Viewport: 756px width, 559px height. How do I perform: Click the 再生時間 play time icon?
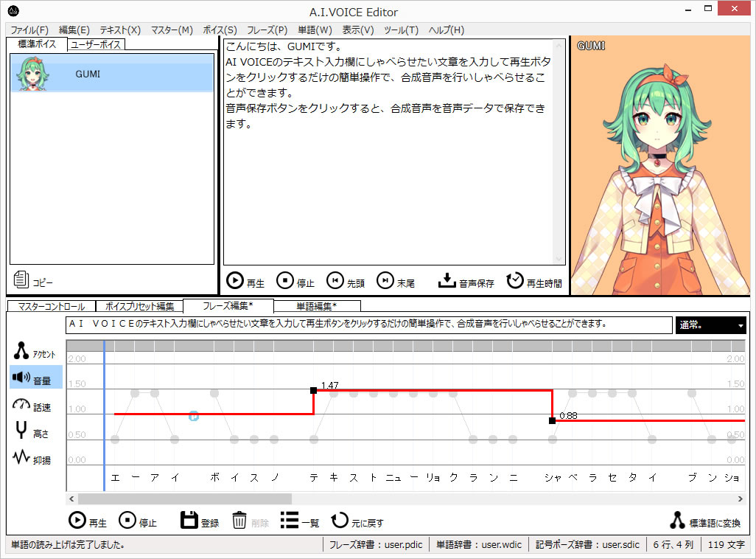[x=515, y=280]
